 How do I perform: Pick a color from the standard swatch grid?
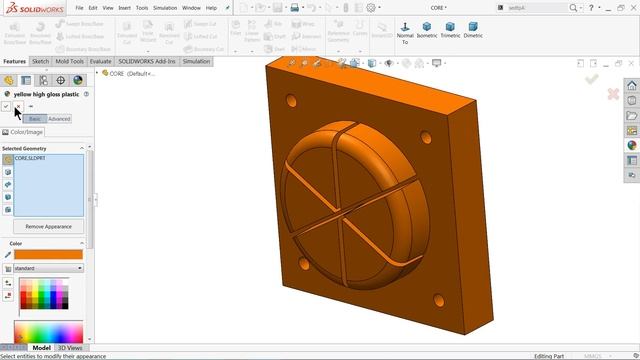pyautogui.click(x=44, y=294)
